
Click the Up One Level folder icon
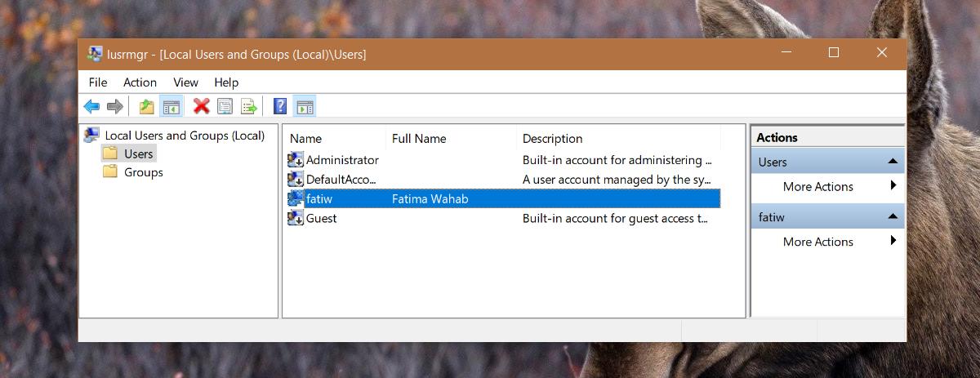point(146,106)
